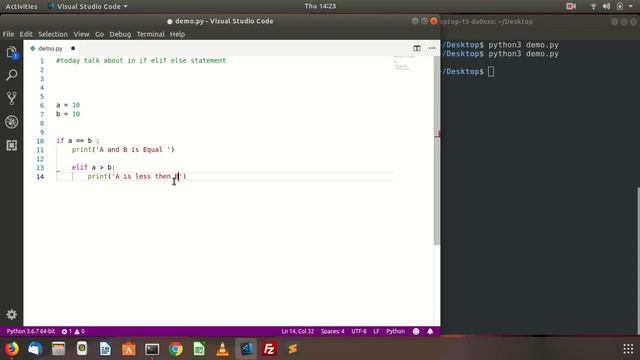Open the Debug menu
The width and height of the screenshot is (640, 360).
pos(120,34)
